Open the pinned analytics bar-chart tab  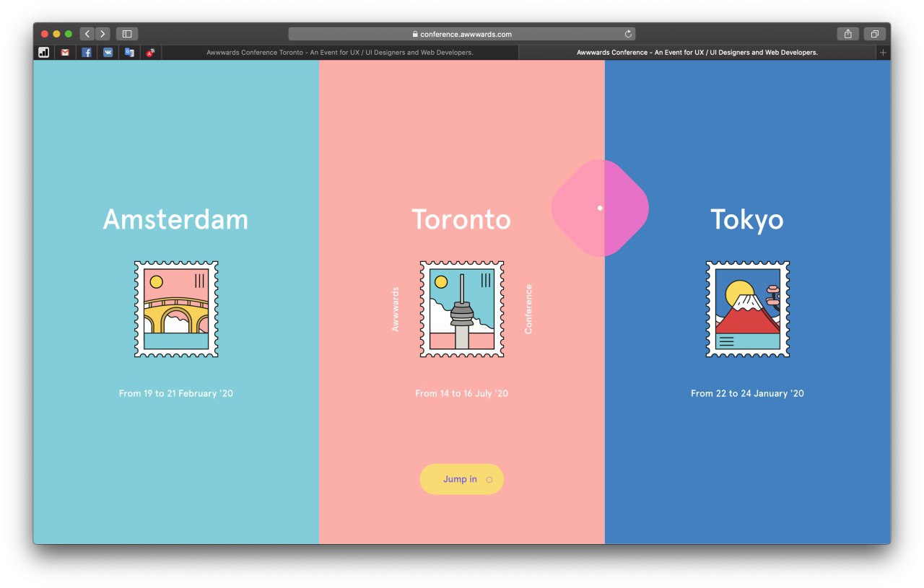[44, 53]
